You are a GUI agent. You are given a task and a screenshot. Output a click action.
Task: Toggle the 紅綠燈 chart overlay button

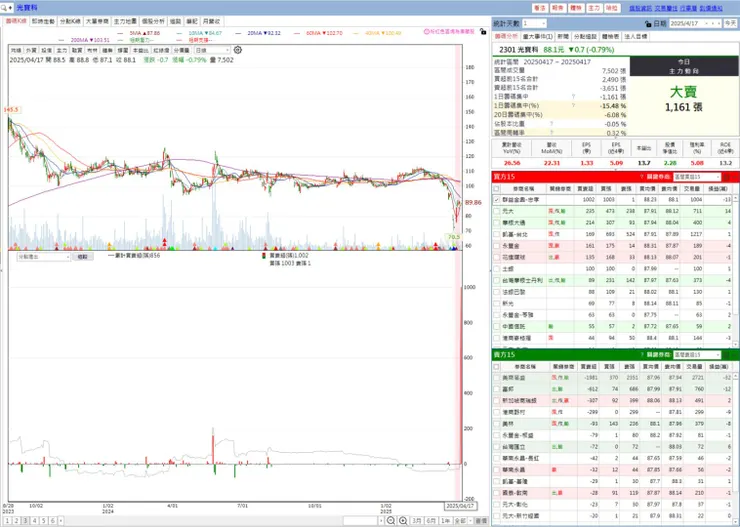161,50
